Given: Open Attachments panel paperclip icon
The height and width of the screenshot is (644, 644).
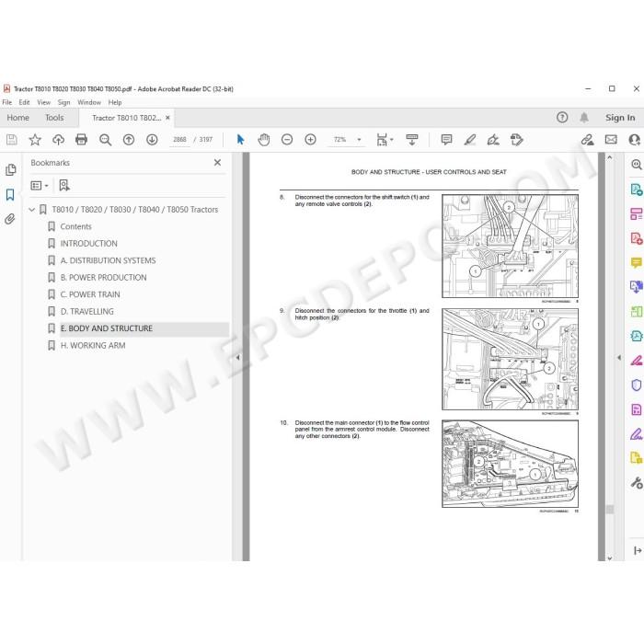Looking at the screenshot, I should pyautogui.click(x=10, y=219).
